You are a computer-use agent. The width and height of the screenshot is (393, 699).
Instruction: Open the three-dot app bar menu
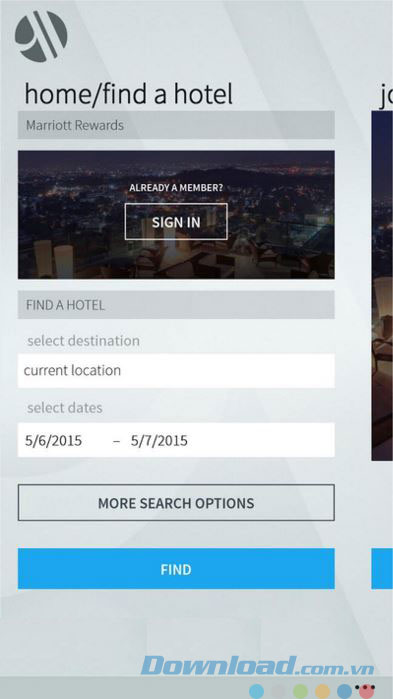tap(366, 687)
